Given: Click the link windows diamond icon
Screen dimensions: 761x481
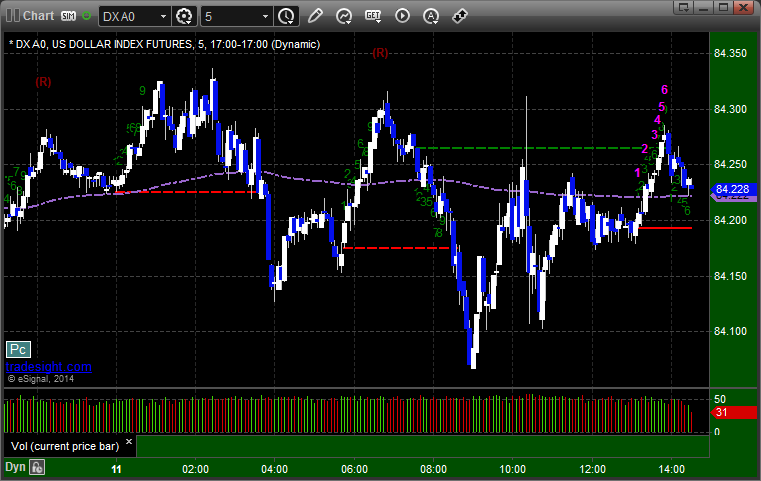Looking at the screenshot, I should [460, 16].
